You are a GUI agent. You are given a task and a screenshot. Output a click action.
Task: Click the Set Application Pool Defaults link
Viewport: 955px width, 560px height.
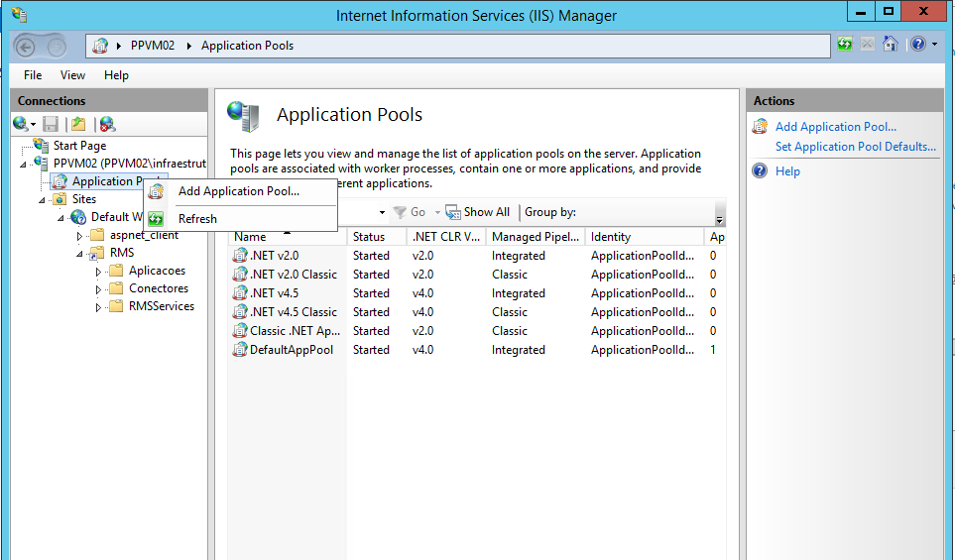coord(855,147)
